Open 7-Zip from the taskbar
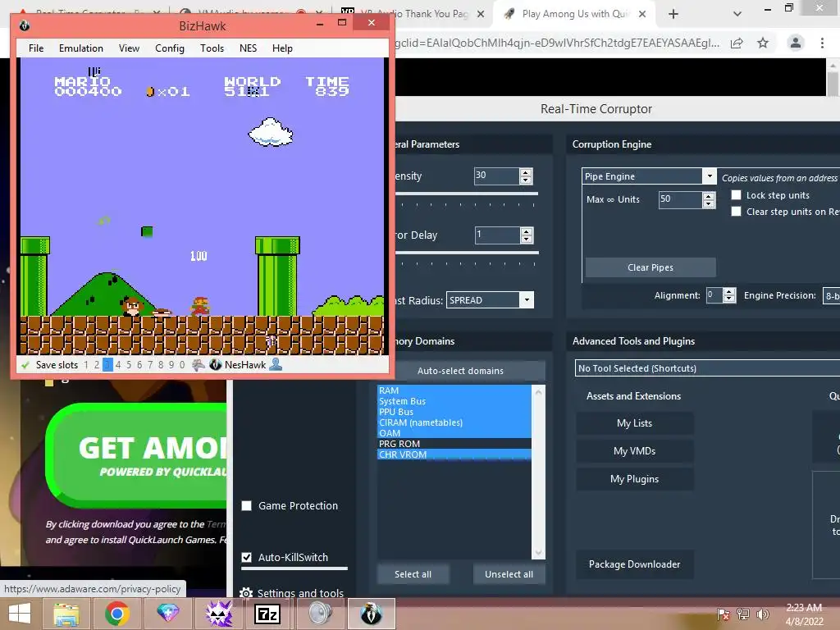The width and height of the screenshot is (840, 630). (267, 614)
